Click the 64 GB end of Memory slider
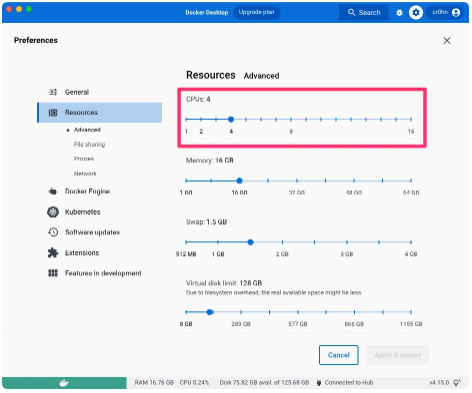Image resolution: width=472 pixels, height=393 pixels. 411,181
